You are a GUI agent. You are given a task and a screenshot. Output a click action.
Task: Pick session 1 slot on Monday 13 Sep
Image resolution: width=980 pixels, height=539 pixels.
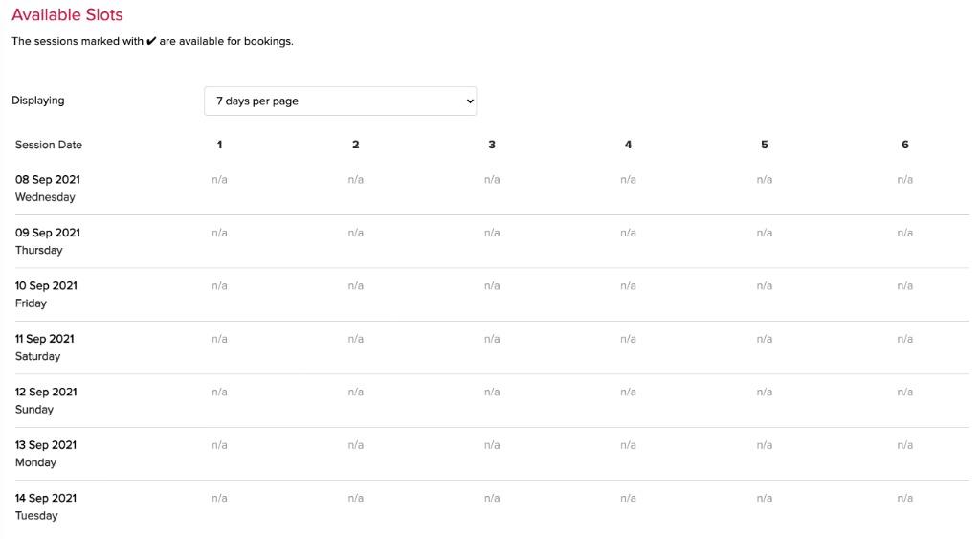point(219,445)
